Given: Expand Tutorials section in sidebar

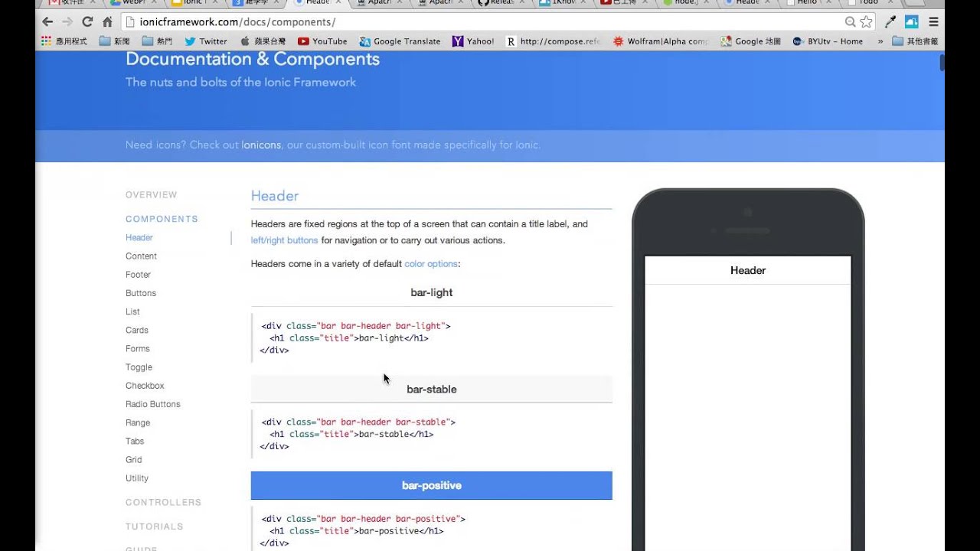Looking at the screenshot, I should tap(155, 527).
